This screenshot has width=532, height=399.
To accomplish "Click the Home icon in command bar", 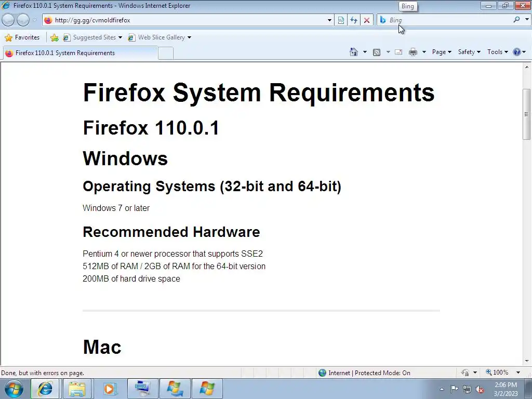I will pos(353,52).
